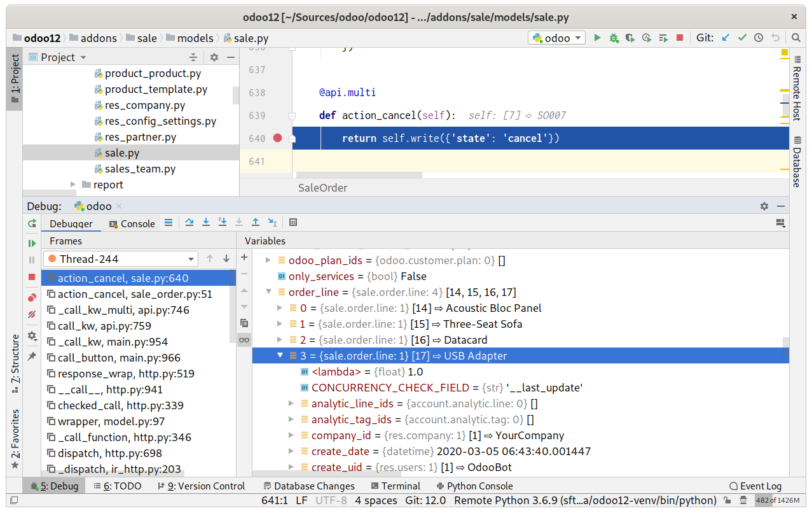Open the TODO tool window tab
Screen dimensions: 812x513
(118, 486)
